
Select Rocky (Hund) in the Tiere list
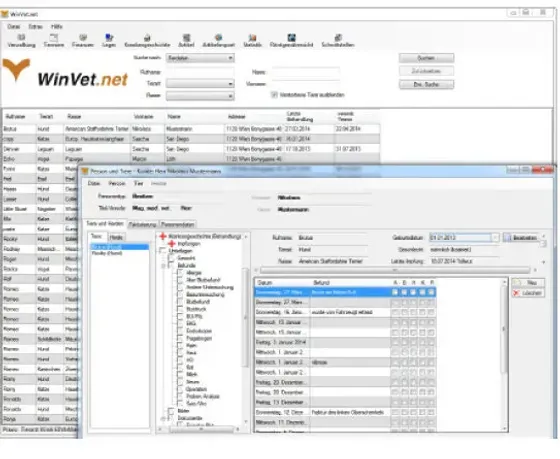coord(107,253)
